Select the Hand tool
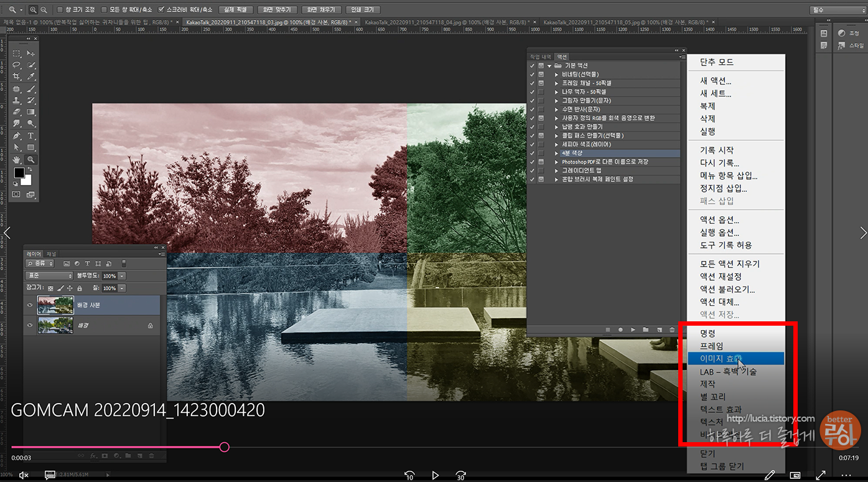Image resolution: width=868 pixels, height=482 pixels. click(x=17, y=159)
